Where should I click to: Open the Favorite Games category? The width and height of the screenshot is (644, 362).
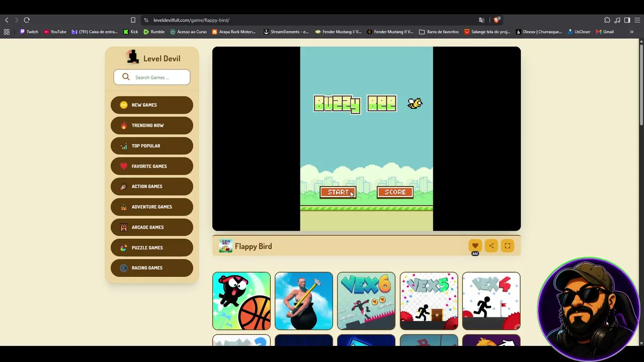(152, 166)
